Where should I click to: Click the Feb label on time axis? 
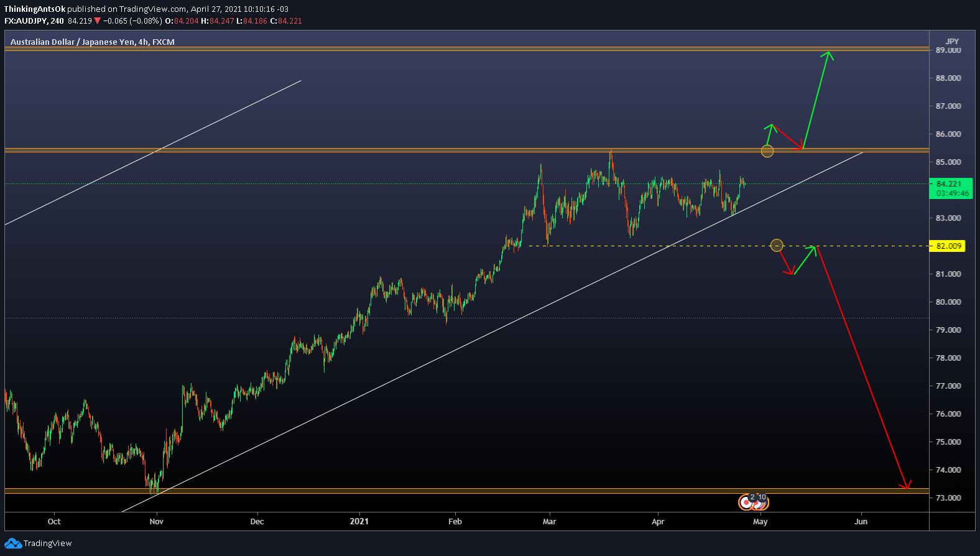455,522
